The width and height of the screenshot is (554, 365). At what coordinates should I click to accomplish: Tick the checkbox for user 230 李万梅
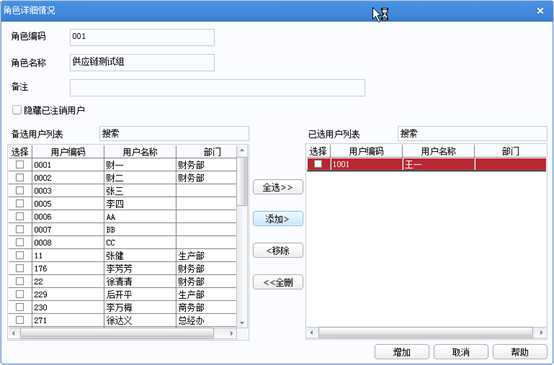20,307
